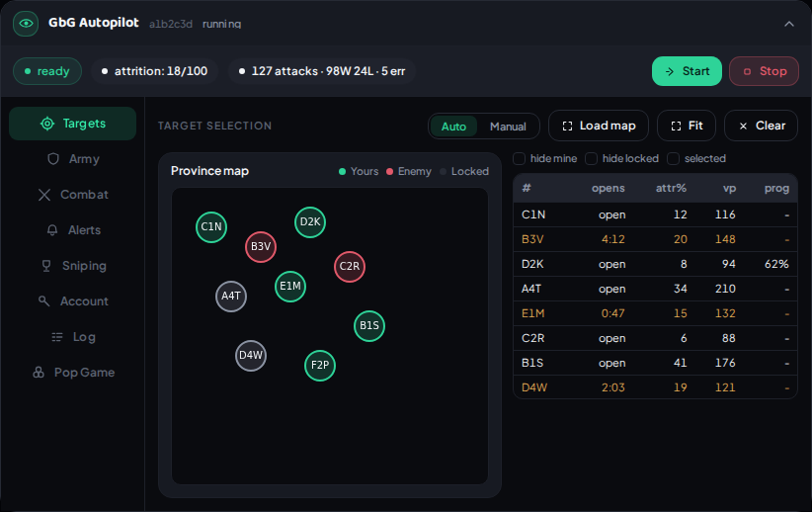The height and width of the screenshot is (512, 812).
Task: Tick the selected filter checkbox
Action: click(674, 158)
